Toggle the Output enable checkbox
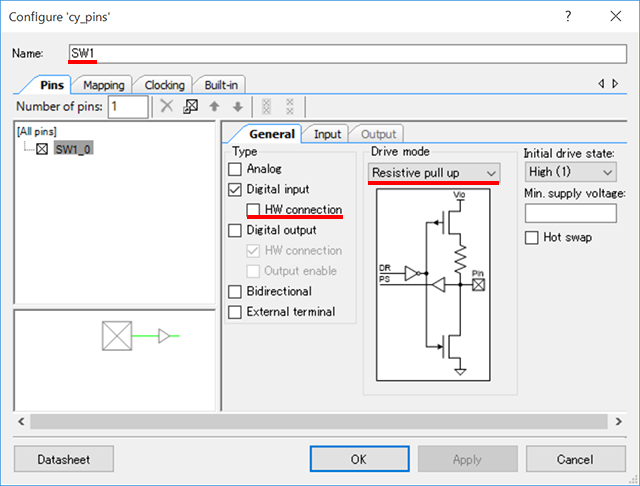 (253, 271)
